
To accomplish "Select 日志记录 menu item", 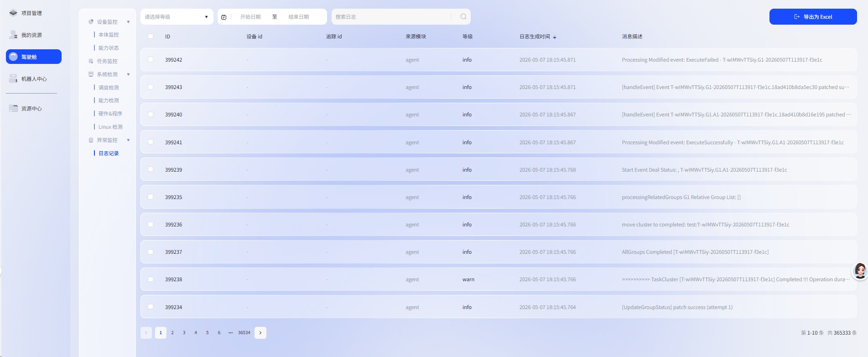I will pyautogui.click(x=109, y=153).
